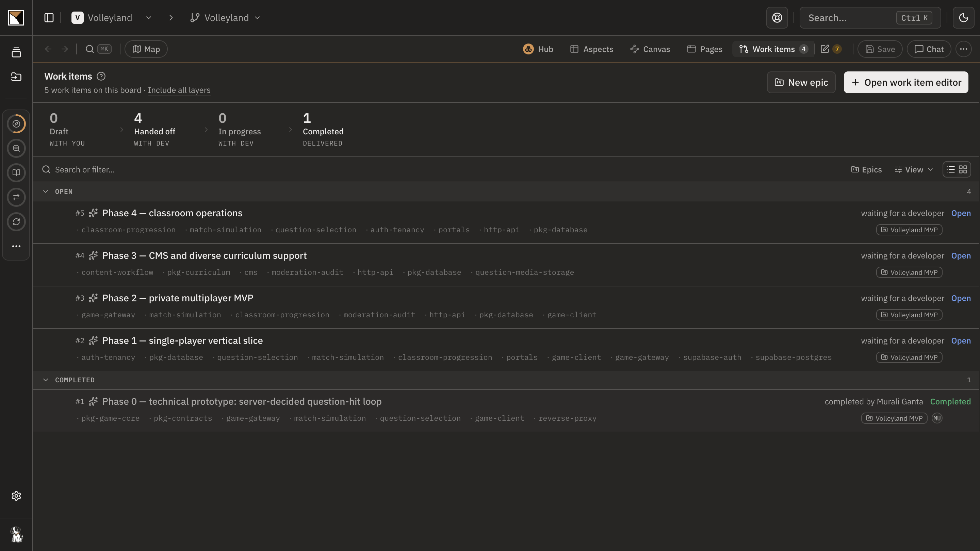The height and width of the screenshot is (551, 980).
Task: Open Phase 4 — classroom operations item
Action: (x=172, y=213)
